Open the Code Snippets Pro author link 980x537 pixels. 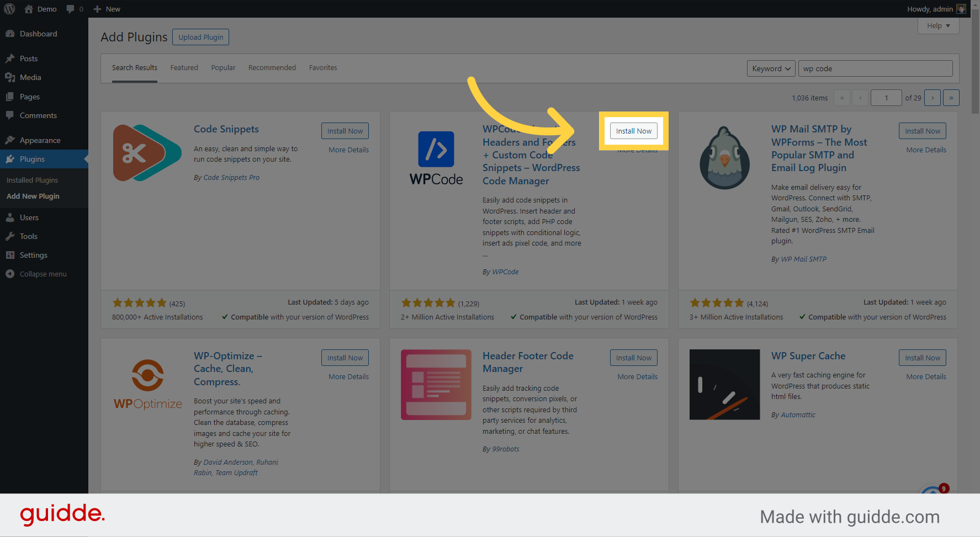point(231,177)
